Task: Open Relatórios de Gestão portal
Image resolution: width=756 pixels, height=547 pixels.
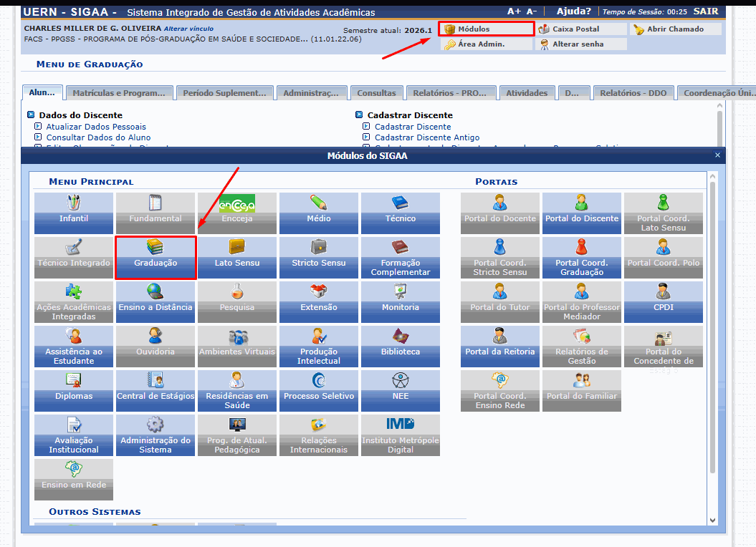Action: 582,346
